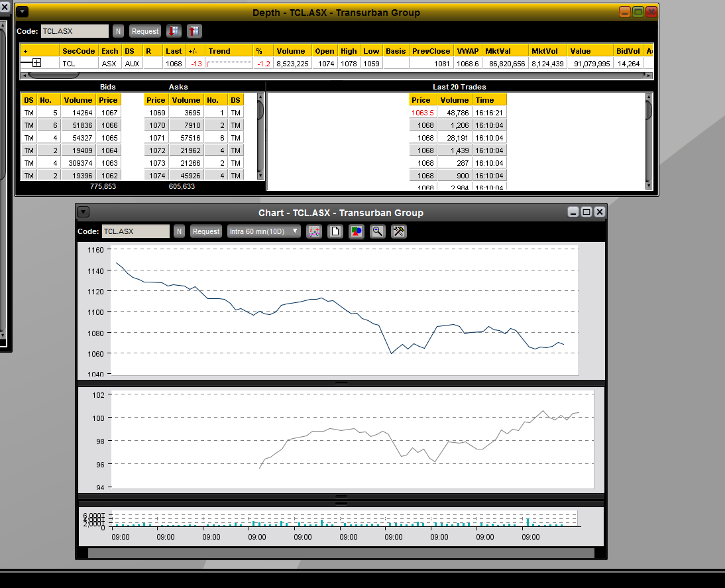This screenshot has height=588, width=725.
Task: Select the BidVol column header
Action: pos(628,51)
